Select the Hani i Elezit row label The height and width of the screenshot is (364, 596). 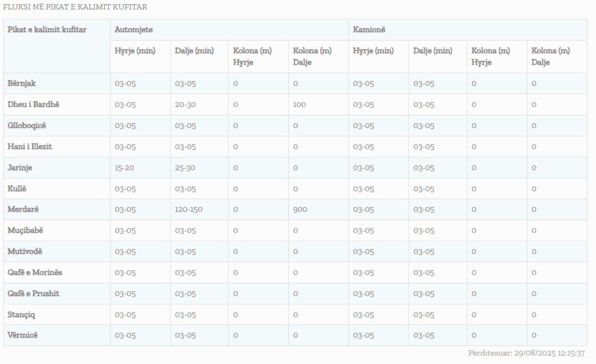point(30,147)
